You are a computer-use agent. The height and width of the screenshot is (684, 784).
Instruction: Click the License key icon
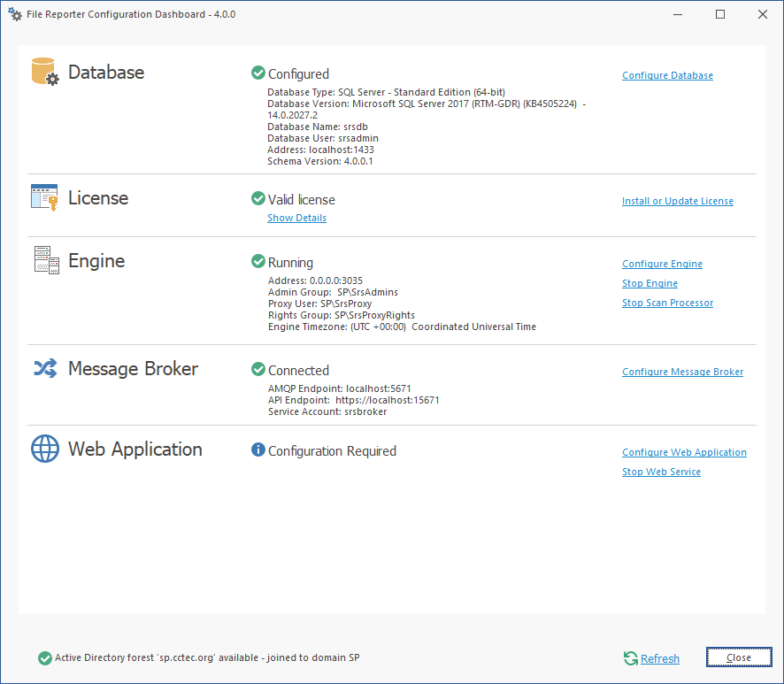(x=44, y=197)
